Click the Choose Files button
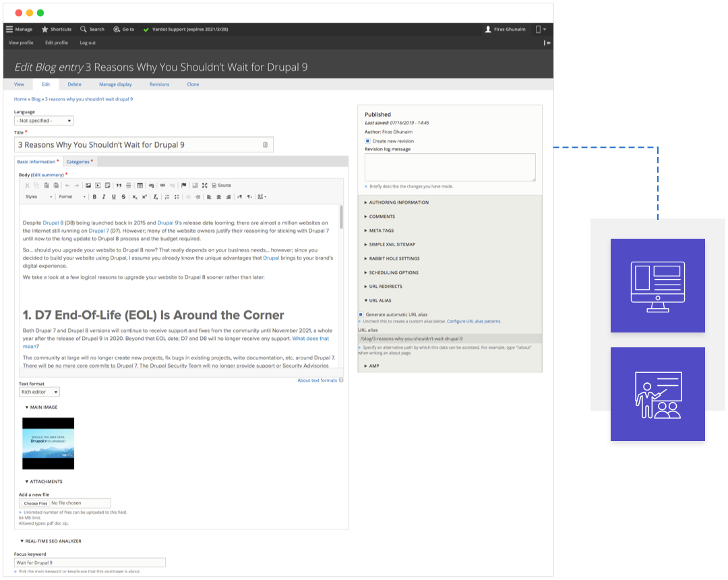Viewport: 728px width, 580px height. click(35, 503)
